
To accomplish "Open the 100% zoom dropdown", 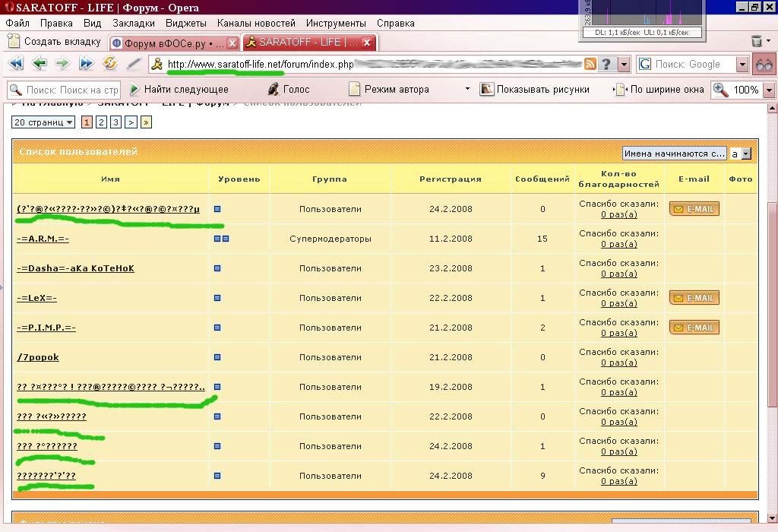I will click(769, 90).
